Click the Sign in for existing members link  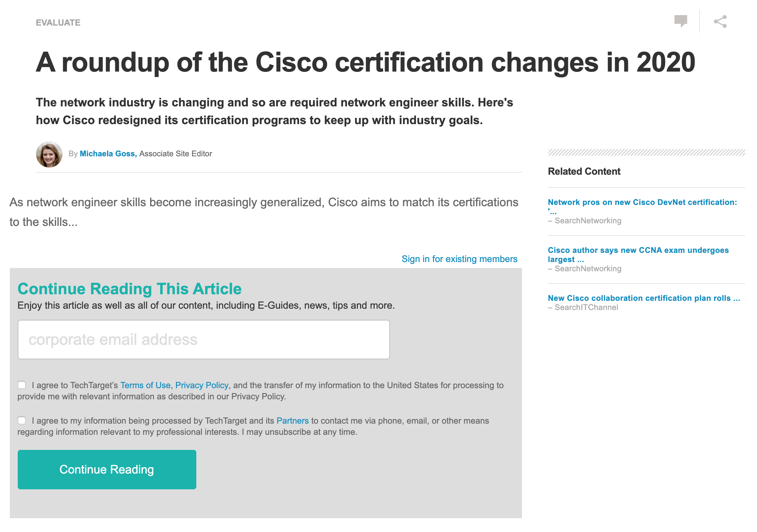(459, 259)
